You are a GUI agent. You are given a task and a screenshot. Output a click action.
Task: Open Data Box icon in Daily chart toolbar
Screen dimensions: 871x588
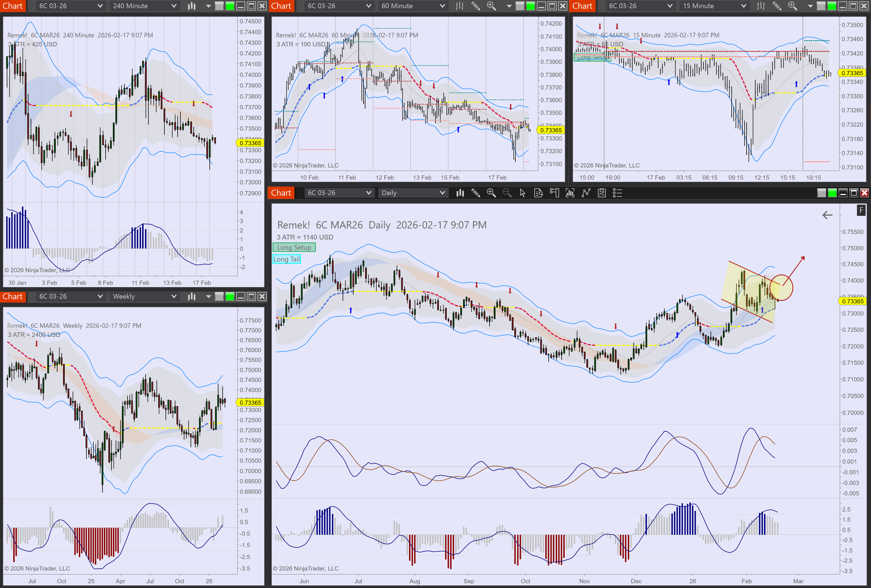[538, 193]
